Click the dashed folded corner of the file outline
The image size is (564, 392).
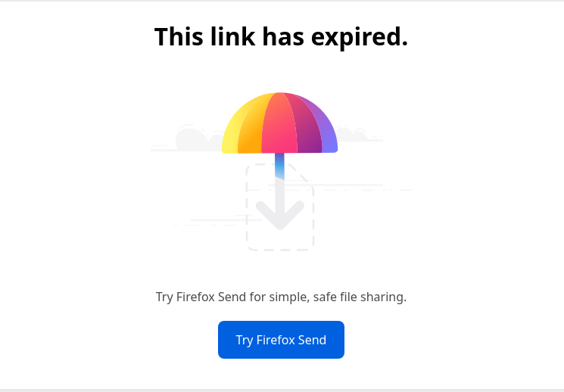pyautogui.click(x=298, y=173)
